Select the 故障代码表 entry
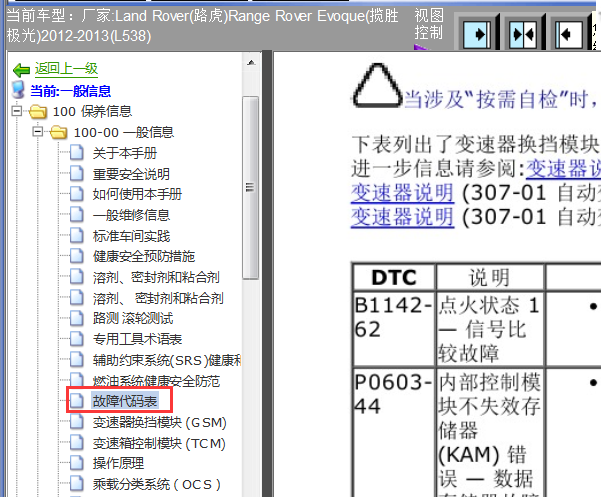This screenshot has width=601, height=497. point(125,401)
